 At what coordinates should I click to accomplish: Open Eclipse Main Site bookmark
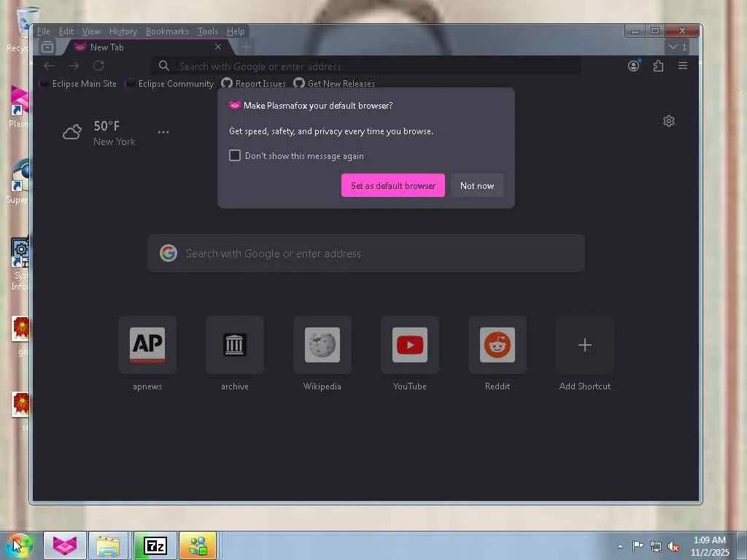click(78, 84)
